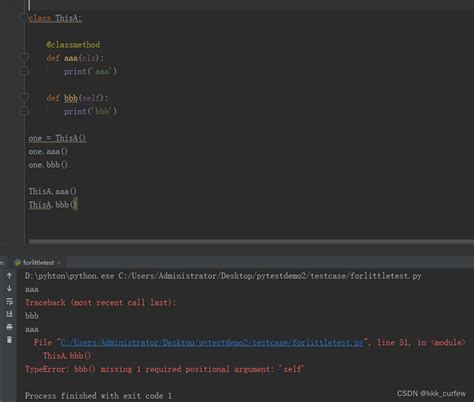
Task: Collapse the def aaa method fold marker
Action: coord(24,58)
